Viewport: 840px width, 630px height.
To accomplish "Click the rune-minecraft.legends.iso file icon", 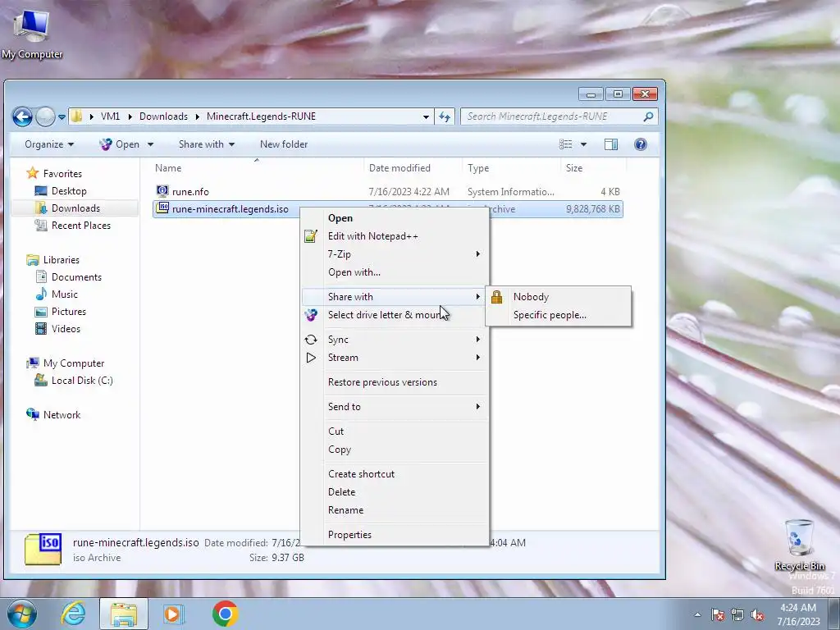I will (x=162, y=208).
